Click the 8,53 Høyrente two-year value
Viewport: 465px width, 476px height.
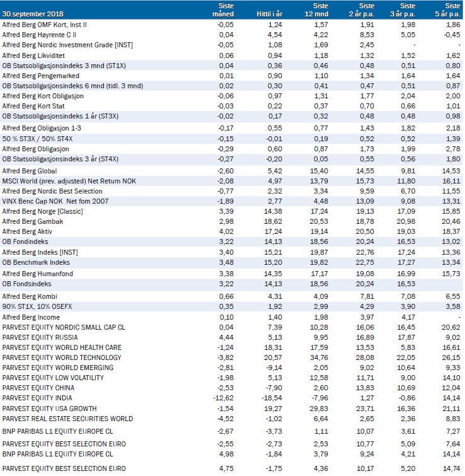click(x=367, y=35)
